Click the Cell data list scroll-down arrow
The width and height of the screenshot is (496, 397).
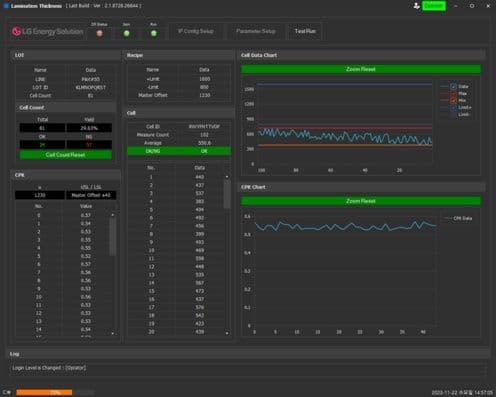(227, 333)
